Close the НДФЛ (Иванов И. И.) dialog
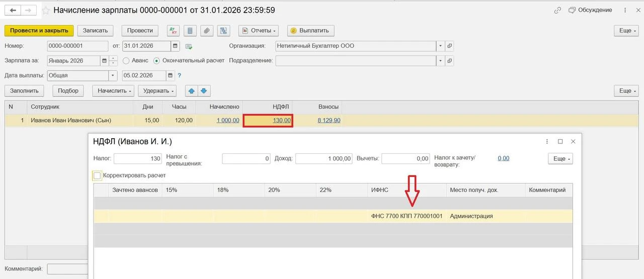 click(x=573, y=142)
